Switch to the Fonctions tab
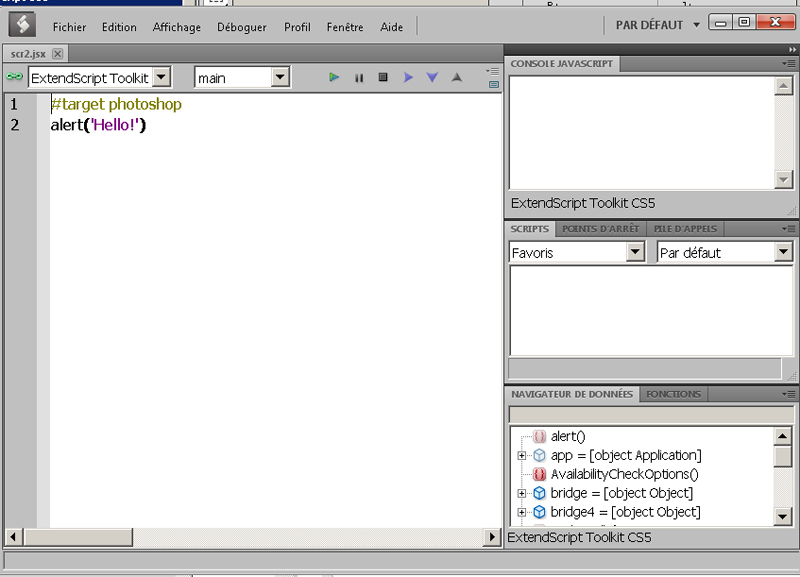 [x=673, y=394]
